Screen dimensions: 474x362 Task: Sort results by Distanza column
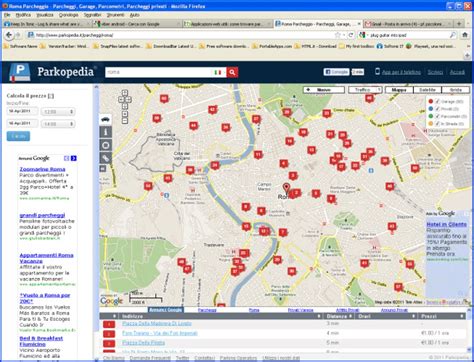[340, 316]
